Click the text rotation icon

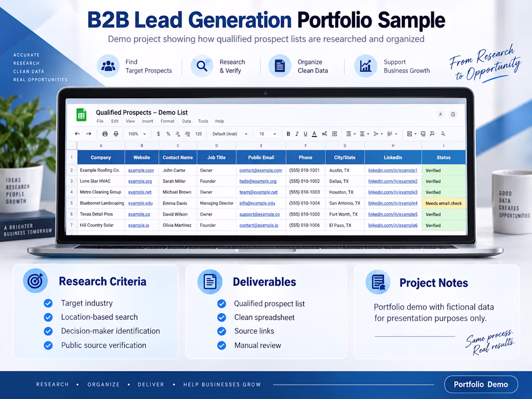coord(389,133)
